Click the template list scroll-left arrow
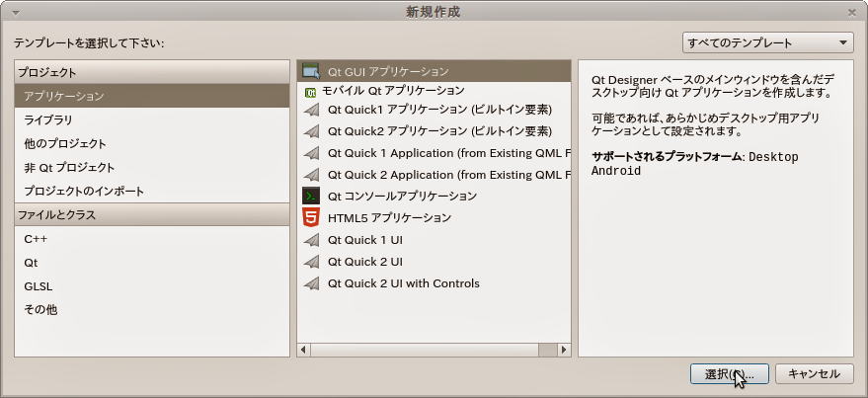 (x=303, y=350)
